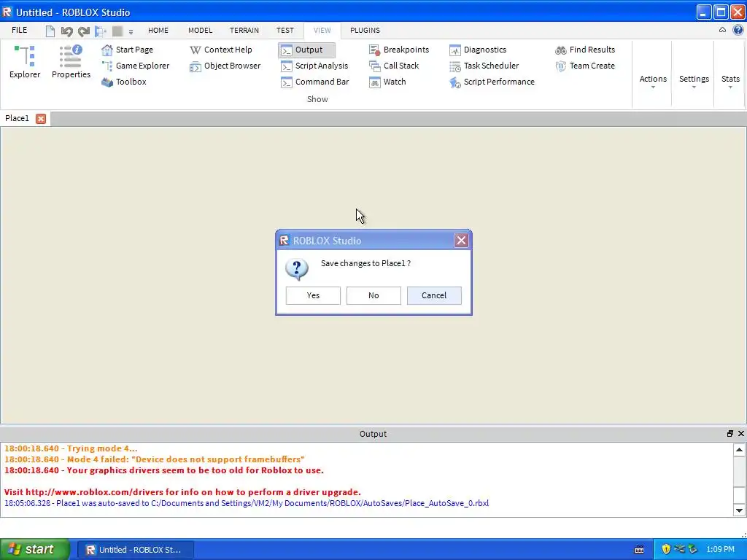The width and height of the screenshot is (747, 560).
Task: Expand the Settings dropdown
Action: pos(694,81)
